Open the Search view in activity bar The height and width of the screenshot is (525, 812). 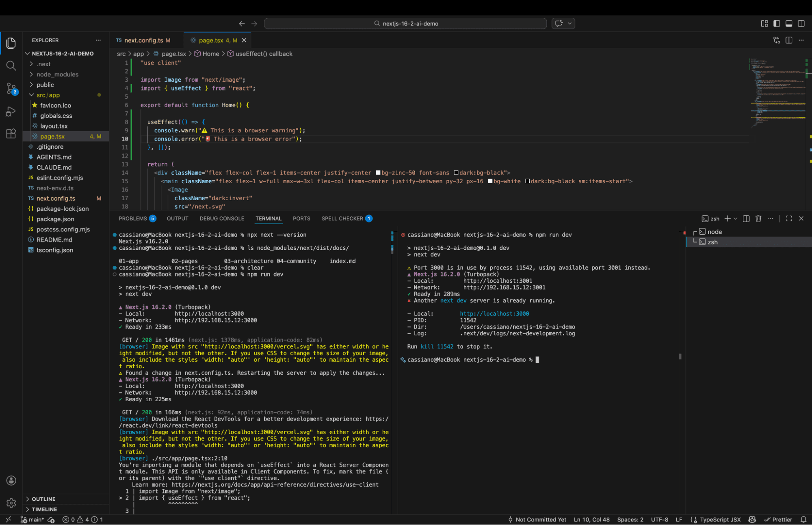click(x=11, y=65)
